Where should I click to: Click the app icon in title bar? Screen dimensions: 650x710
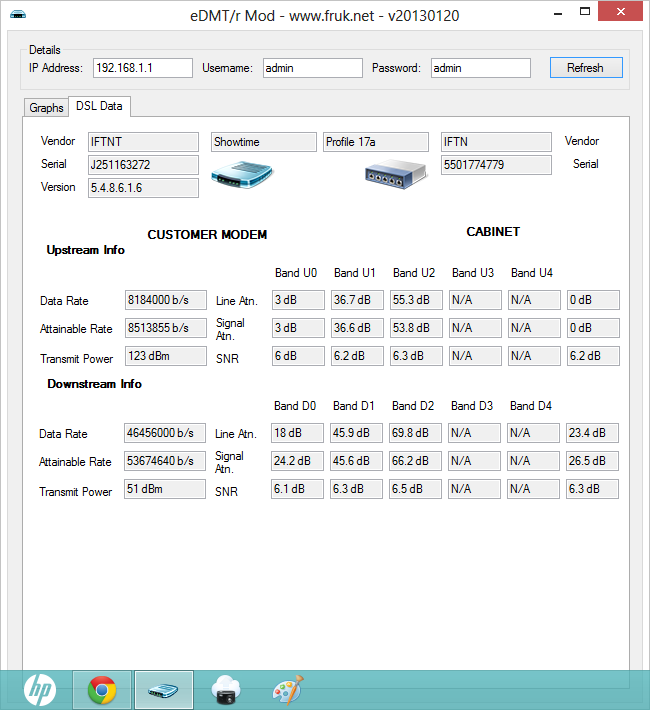pos(18,14)
